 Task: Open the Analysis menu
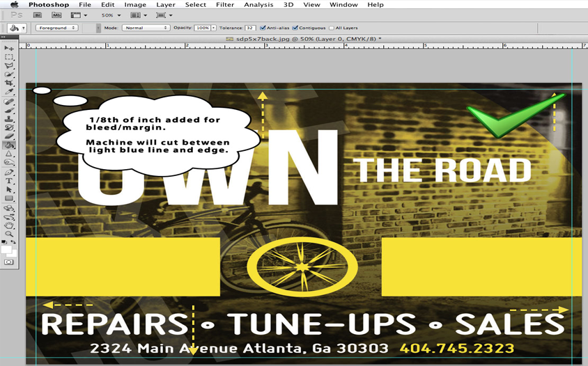(x=258, y=4)
